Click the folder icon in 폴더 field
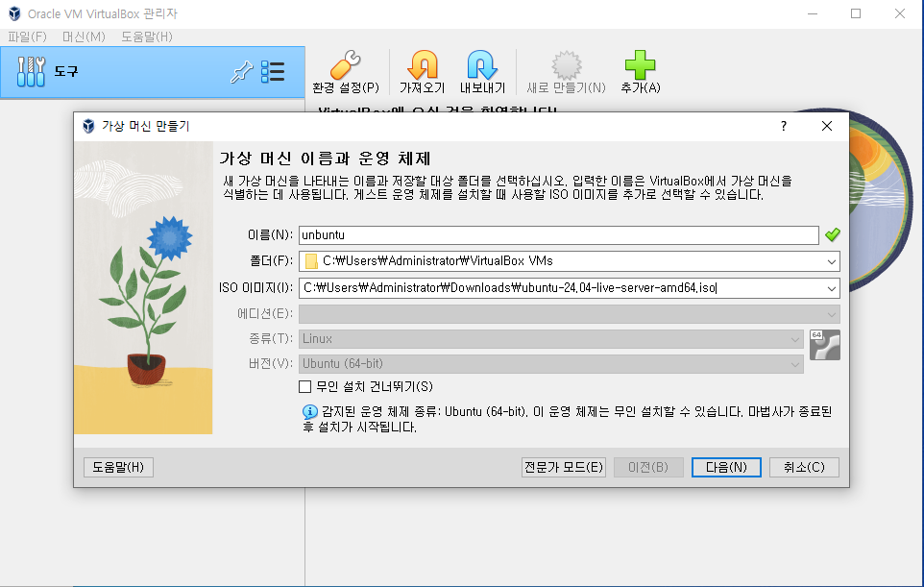 (311, 261)
